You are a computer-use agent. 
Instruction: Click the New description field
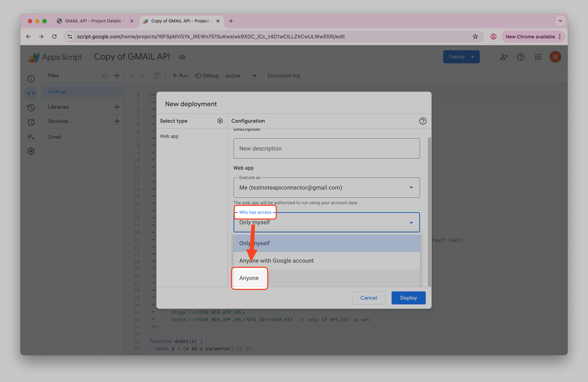(x=327, y=148)
